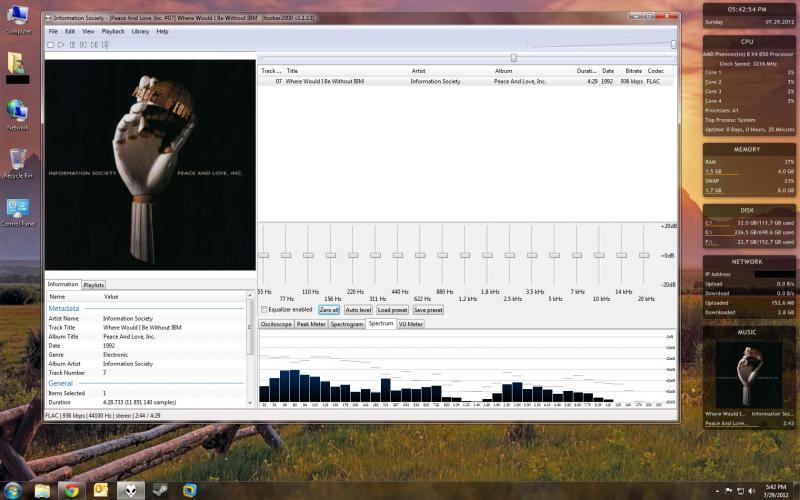Open the Edit menu
The image size is (800, 500).
(x=70, y=32)
